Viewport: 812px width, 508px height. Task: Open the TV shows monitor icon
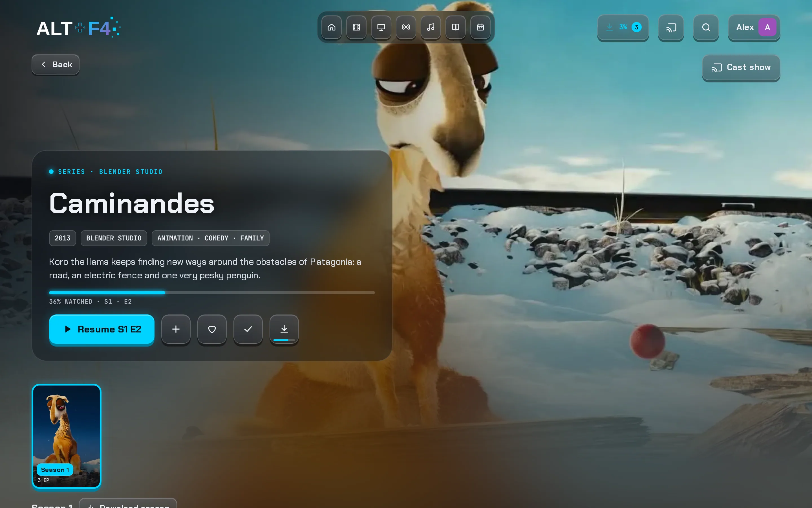pyautogui.click(x=381, y=27)
